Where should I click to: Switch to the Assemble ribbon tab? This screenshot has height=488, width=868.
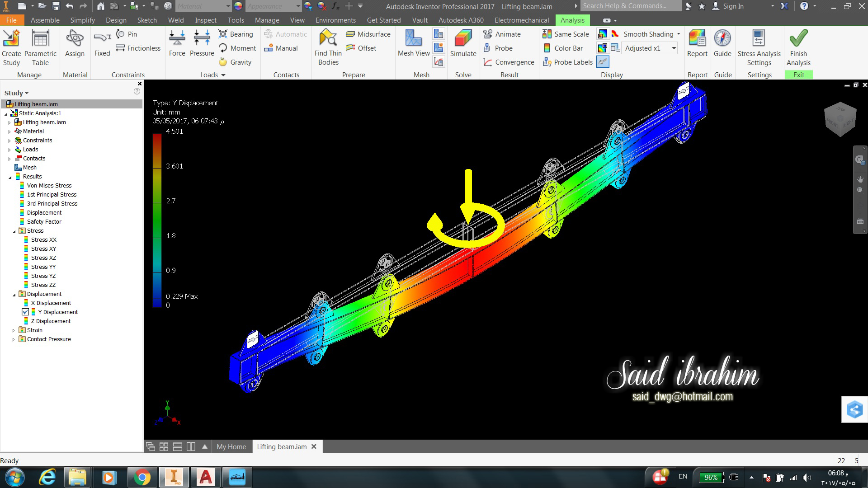click(x=45, y=20)
